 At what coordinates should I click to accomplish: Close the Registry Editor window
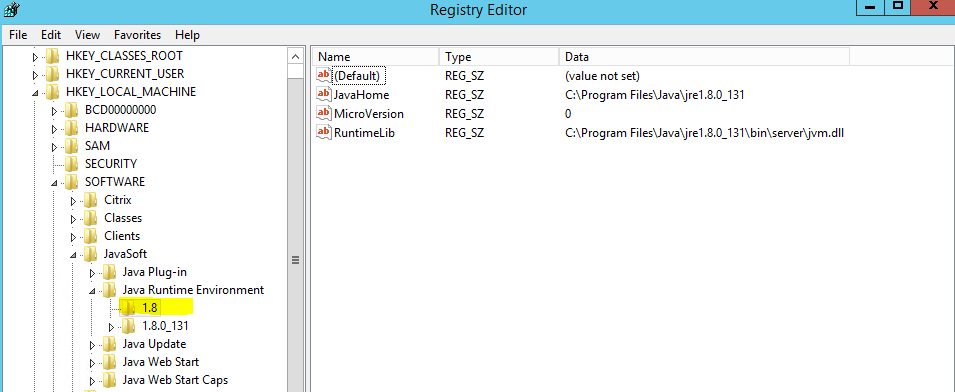(933, 7)
